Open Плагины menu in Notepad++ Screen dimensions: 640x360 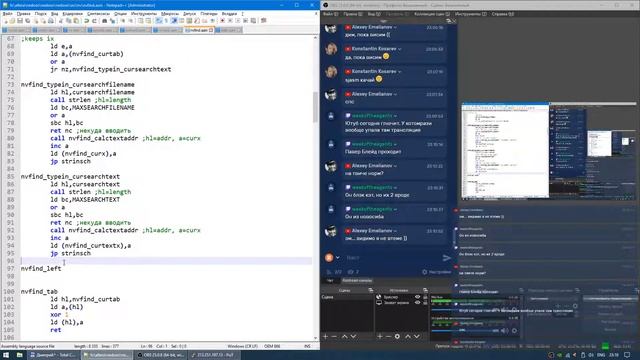tap(209, 14)
